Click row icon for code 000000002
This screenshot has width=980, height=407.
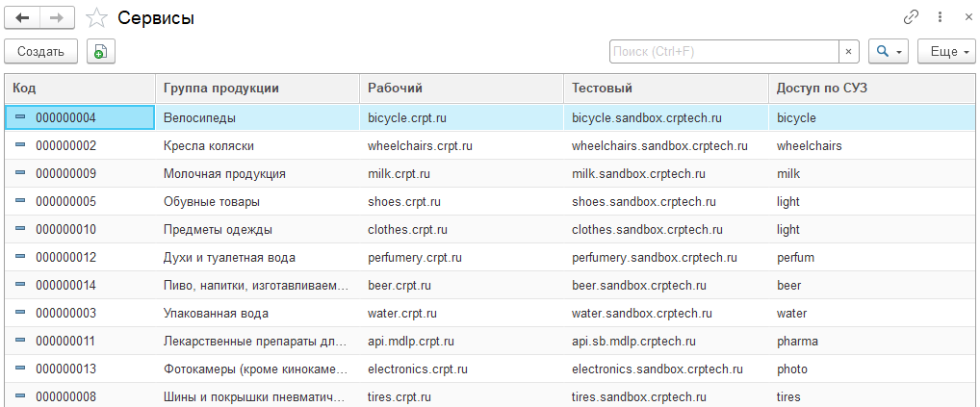[20, 145]
